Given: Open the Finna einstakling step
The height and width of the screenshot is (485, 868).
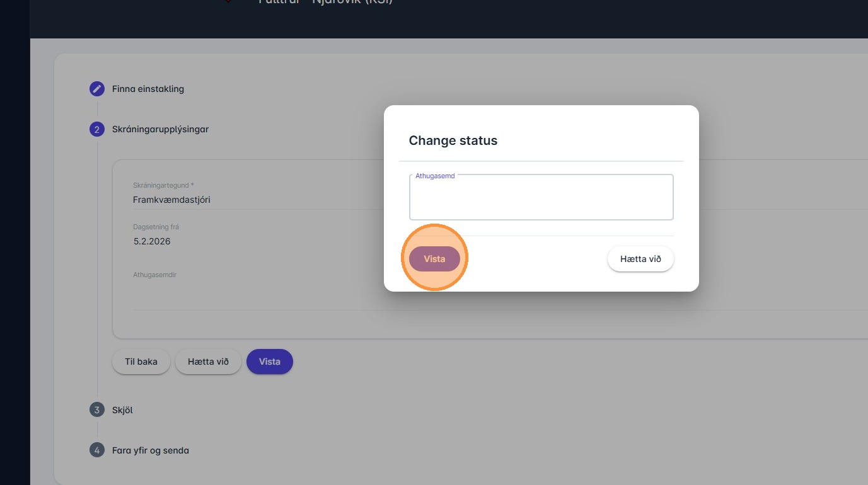Looking at the screenshot, I should (x=148, y=89).
